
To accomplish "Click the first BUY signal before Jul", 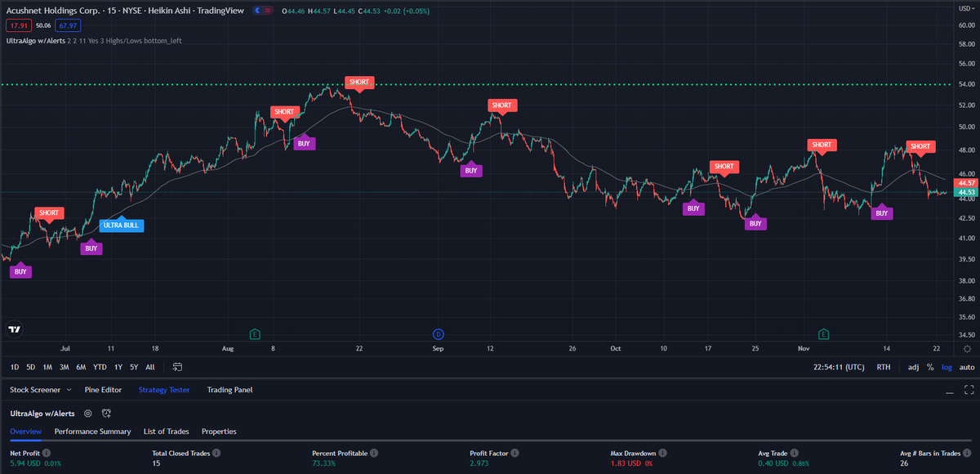I will 20,271.
